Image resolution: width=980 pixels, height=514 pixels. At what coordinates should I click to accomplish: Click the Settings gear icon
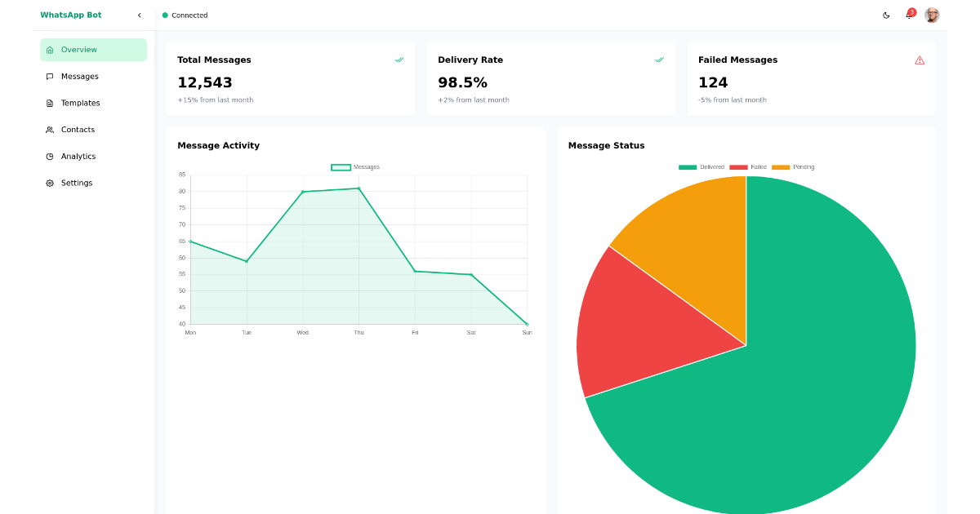tap(51, 183)
